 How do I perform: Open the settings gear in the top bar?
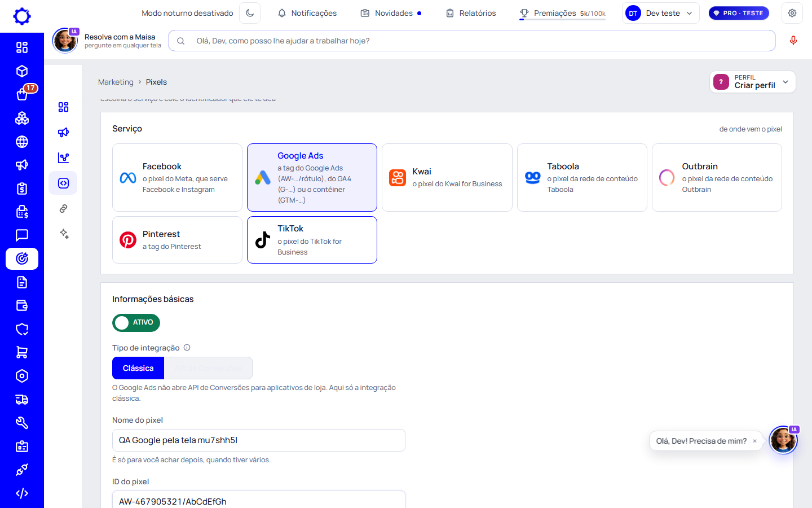pos(792,13)
